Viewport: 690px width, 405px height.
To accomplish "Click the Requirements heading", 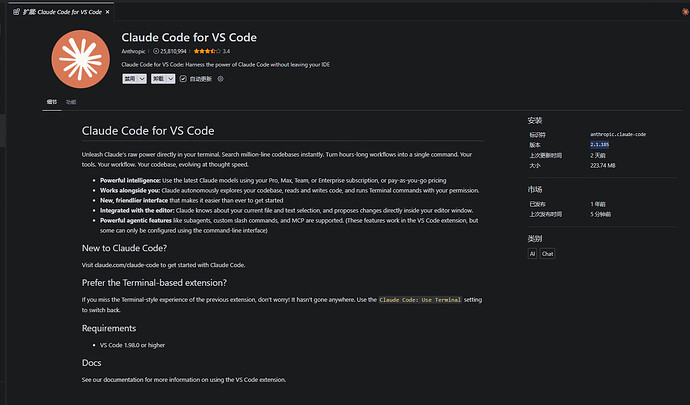I will tap(109, 328).
